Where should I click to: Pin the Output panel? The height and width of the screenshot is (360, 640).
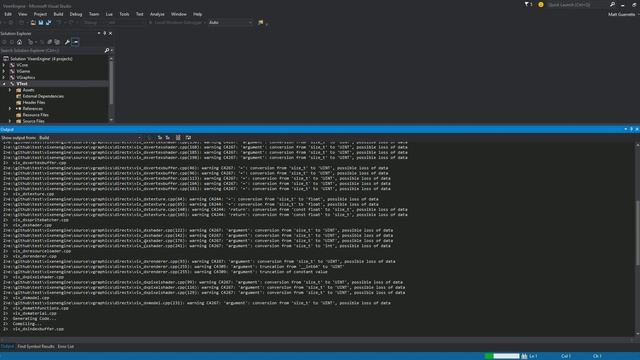[631, 129]
